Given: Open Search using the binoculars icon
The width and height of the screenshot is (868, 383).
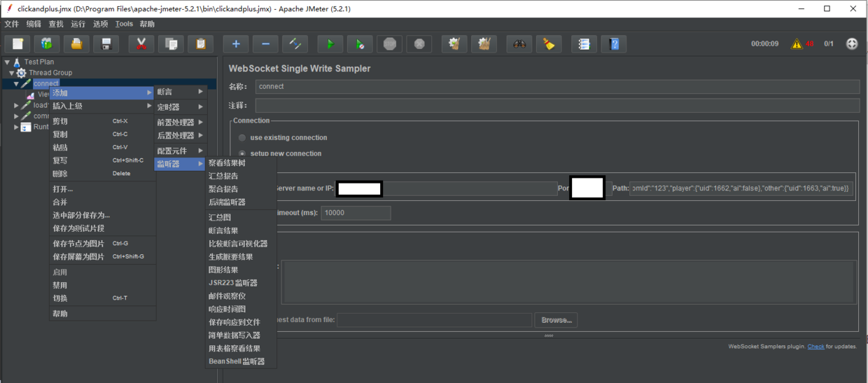Looking at the screenshot, I should [x=519, y=43].
